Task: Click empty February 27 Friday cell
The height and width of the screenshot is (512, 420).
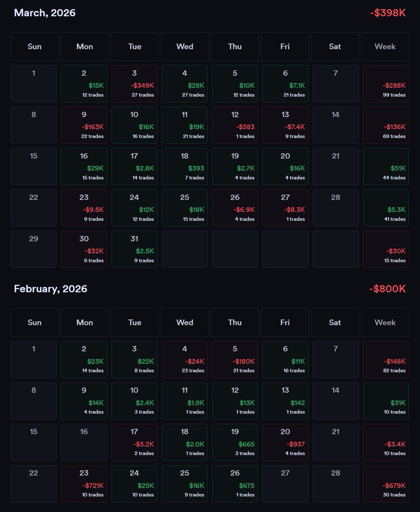Action: pos(285,484)
